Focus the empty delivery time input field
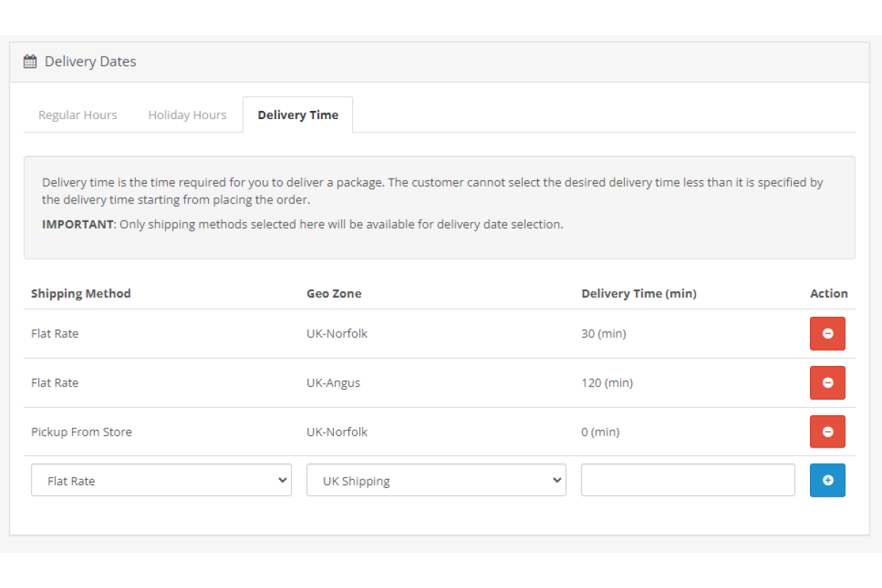 click(x=687, y=481)
